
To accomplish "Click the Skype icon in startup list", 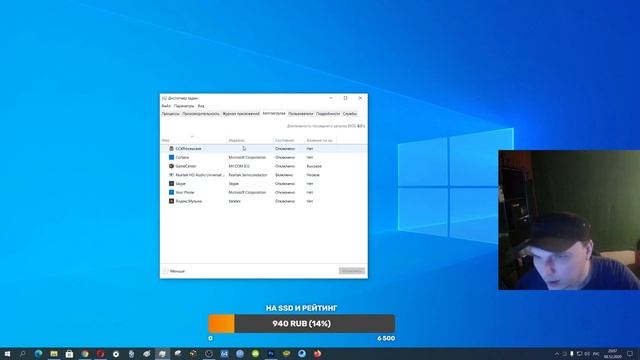I will coord(171,184).
